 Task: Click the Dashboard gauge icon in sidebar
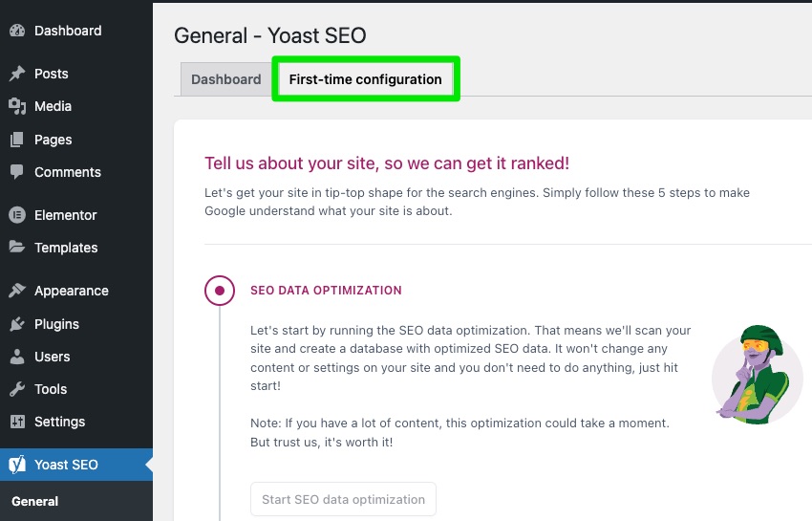coord(17,31)
